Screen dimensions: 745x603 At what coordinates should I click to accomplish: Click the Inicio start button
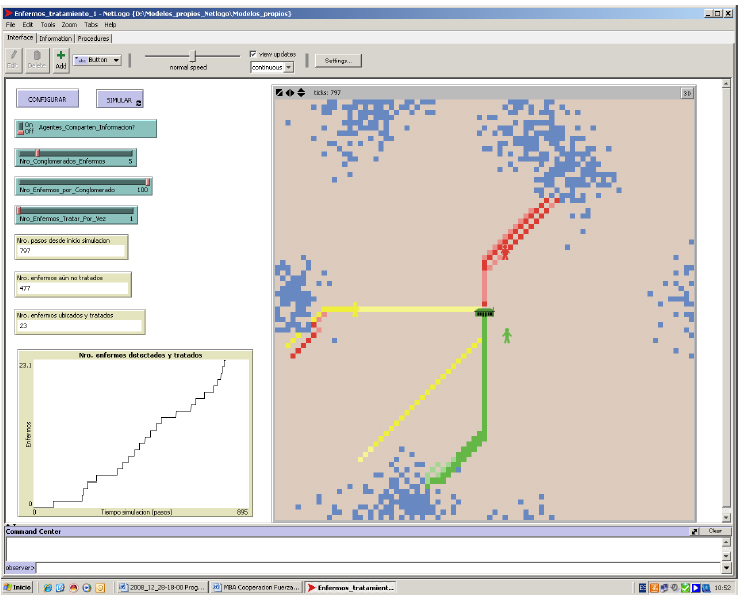[18, 587]
